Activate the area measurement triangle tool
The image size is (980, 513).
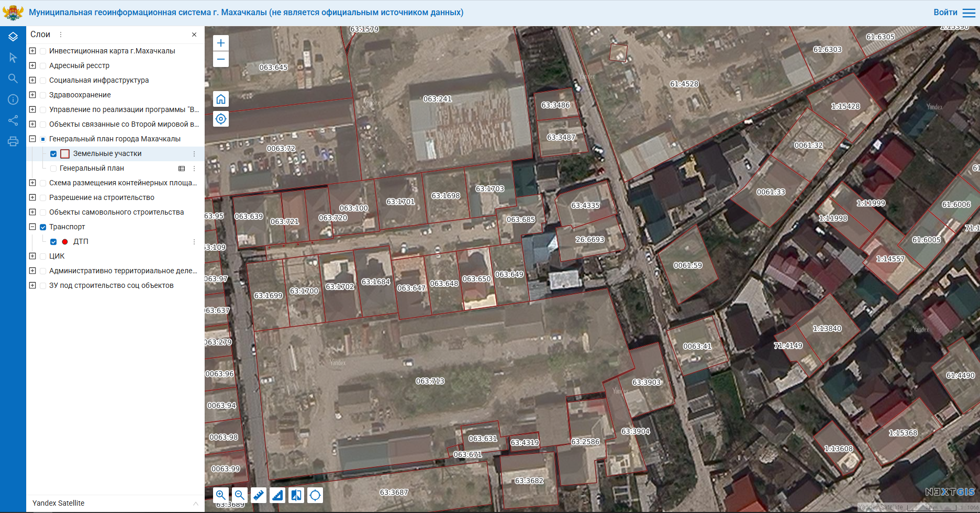tap(277, 495)
